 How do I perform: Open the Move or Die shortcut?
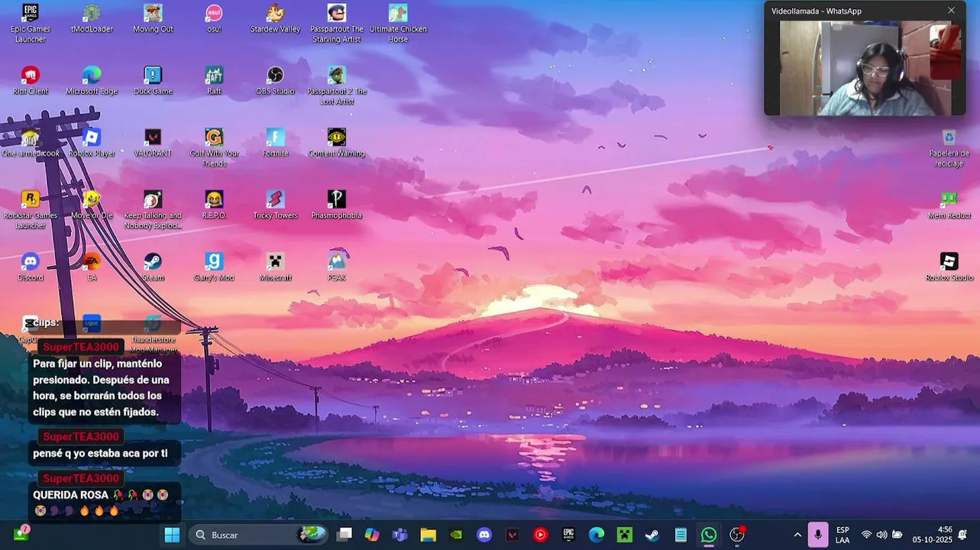tap(92, 205)
